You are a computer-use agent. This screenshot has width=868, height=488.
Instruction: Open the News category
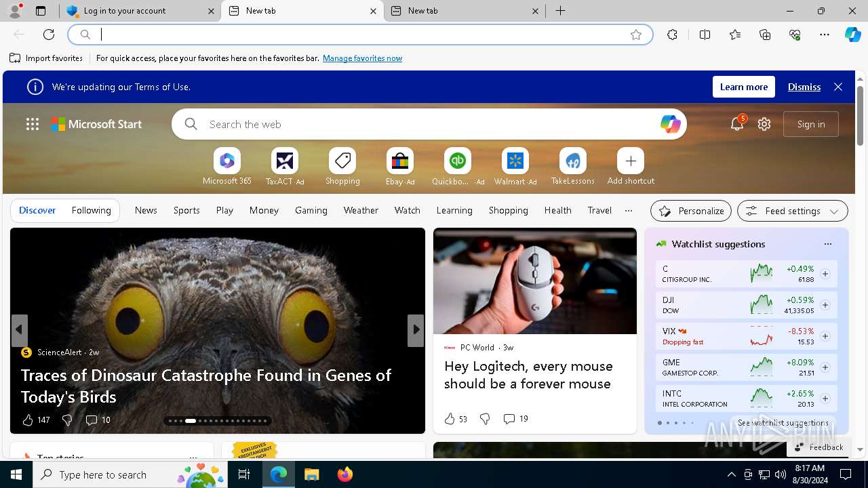pos(146,210)
